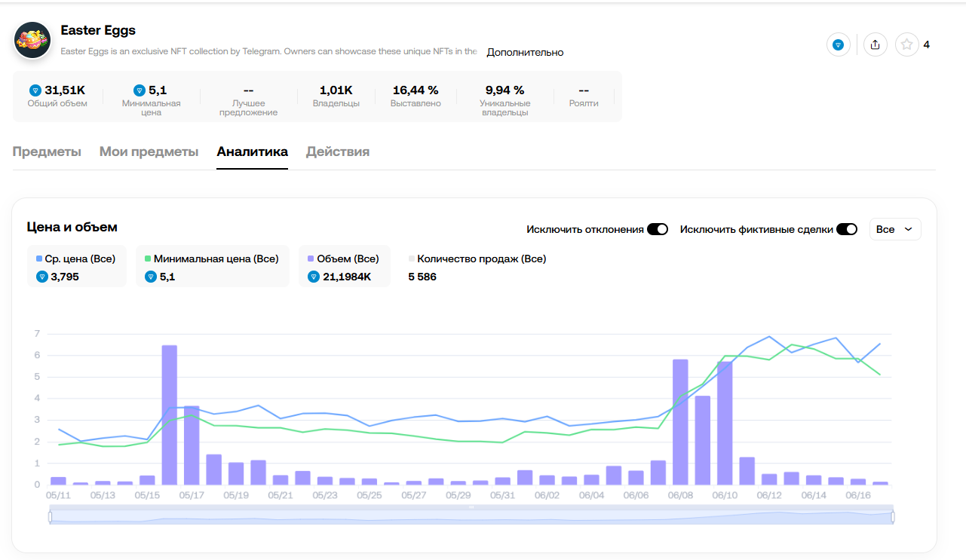
Task: Click the Выставлено value 16,44 %
Action: click(x=416, y=90)
